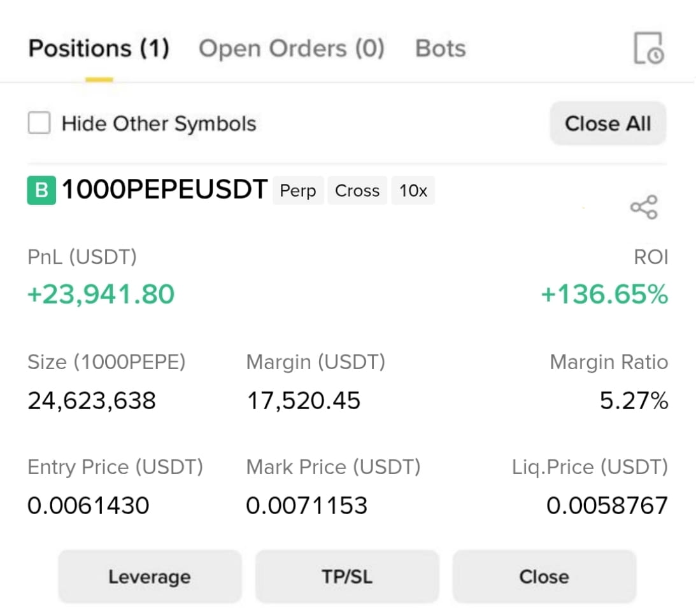
Task: Click the Hide Other Symbols label
Action: (159, 123)
